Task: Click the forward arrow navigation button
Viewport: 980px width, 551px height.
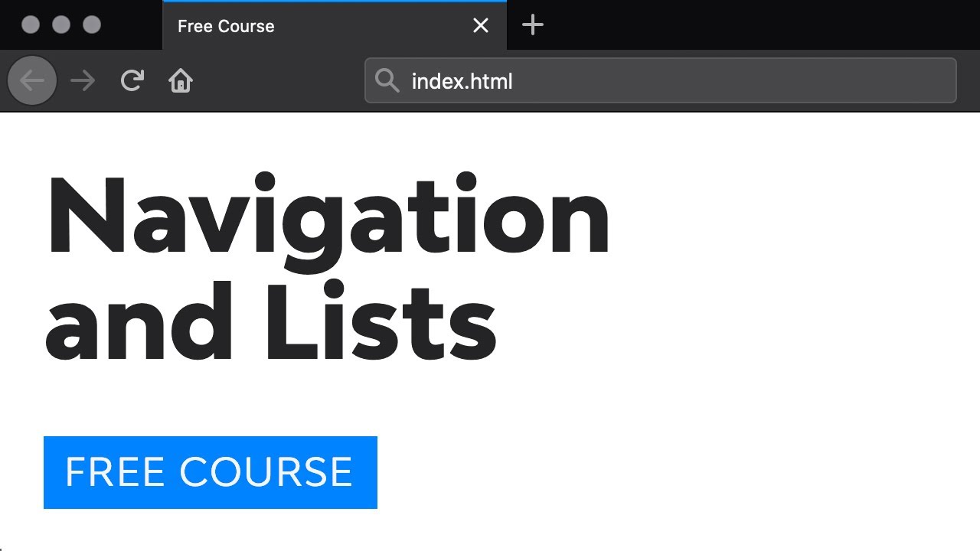Action: pyautogui.click(x=83, y=80)
